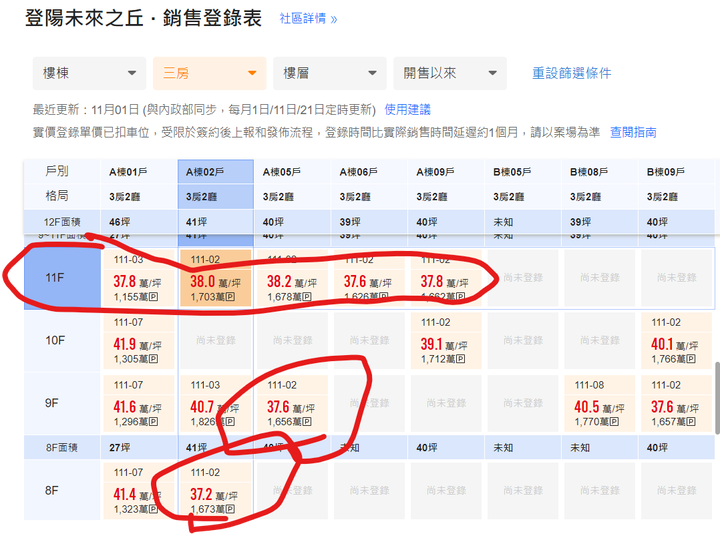Open the 9F B棟08戶 40.5萬/坪 record
This screenshot has width=720, height=534.
coord(600,403)
